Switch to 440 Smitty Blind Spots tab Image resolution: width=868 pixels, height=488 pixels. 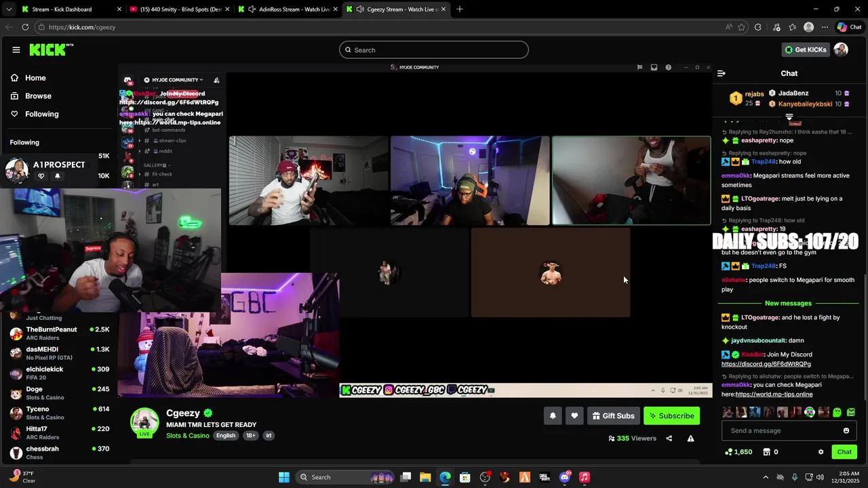[x=179, y=9]
